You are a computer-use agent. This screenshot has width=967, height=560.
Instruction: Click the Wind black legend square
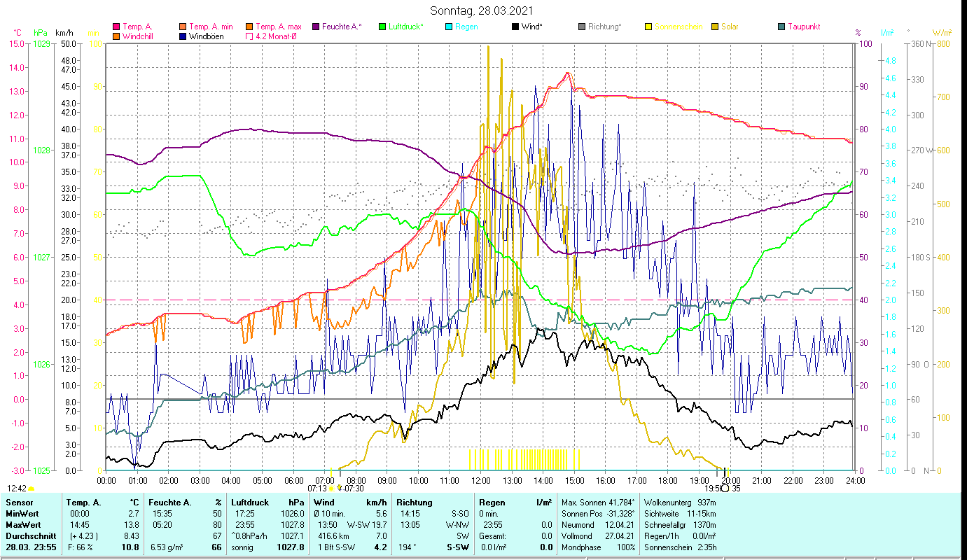[x=515, y=27]
